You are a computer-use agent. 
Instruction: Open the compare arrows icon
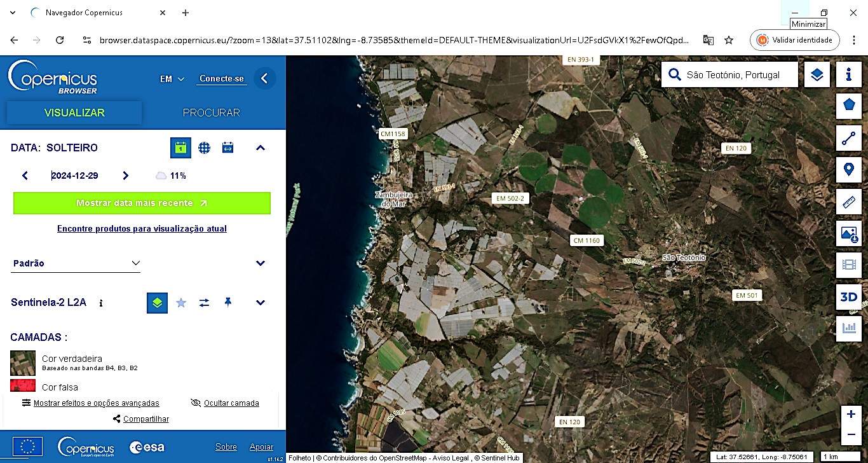204,303
